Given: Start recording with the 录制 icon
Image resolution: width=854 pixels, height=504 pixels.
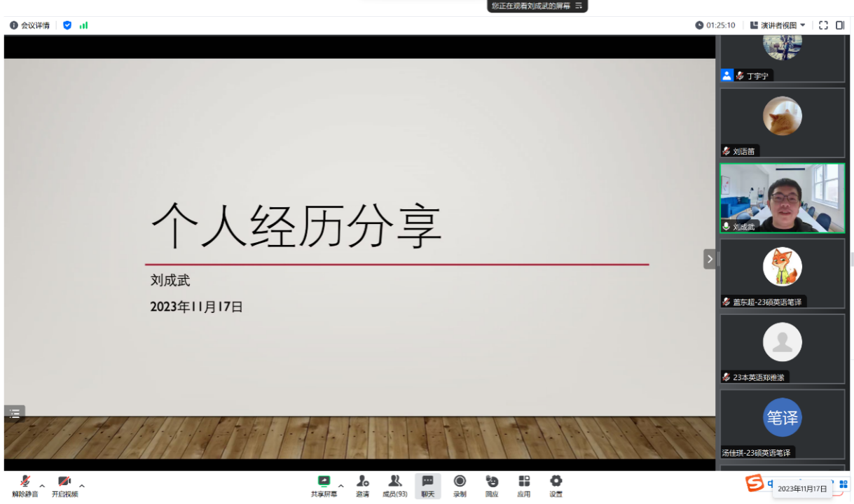Looking at the screenshot, I should [460, 485].
